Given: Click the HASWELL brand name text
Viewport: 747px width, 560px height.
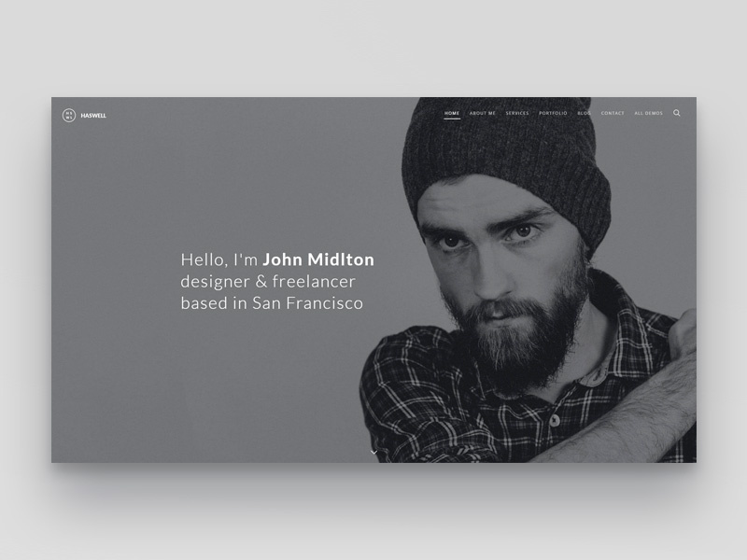Looking at the screenshot, I should tap(93, 116).
